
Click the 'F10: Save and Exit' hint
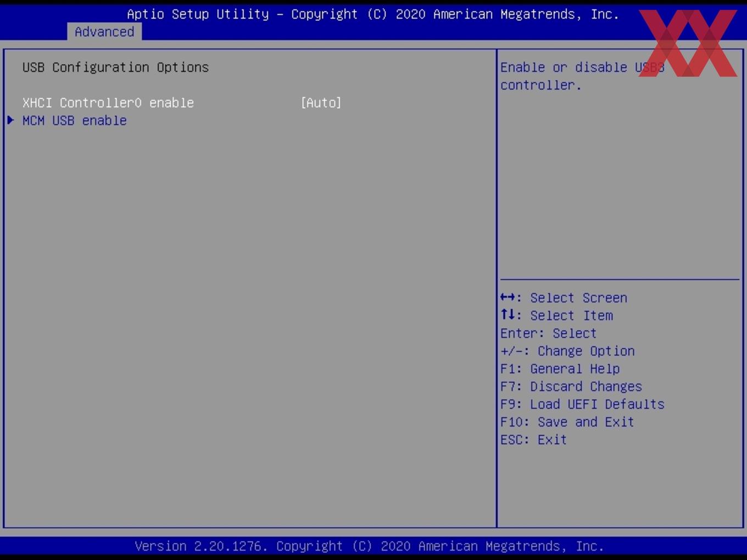[567, 422]
